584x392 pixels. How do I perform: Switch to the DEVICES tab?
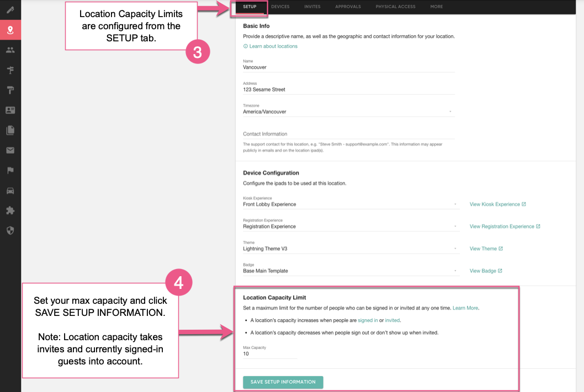[x=280, y=7]
